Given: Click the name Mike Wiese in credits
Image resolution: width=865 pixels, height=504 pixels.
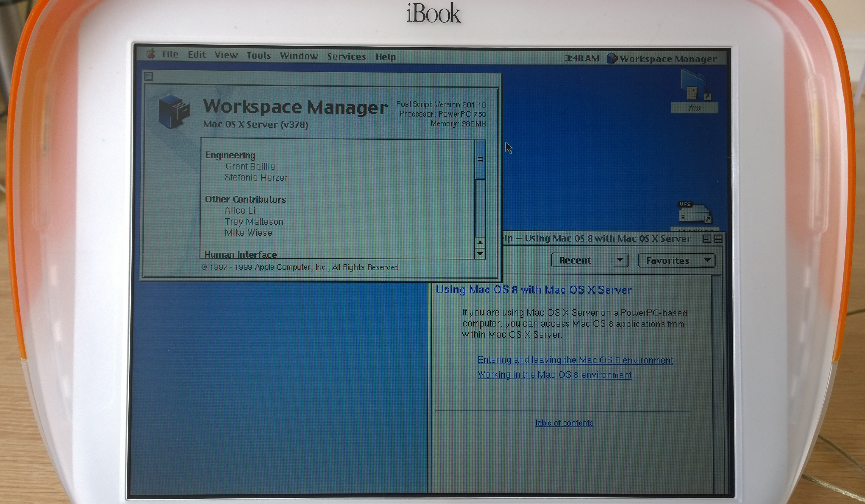Looking at the screenshot, I should [248, 233].
